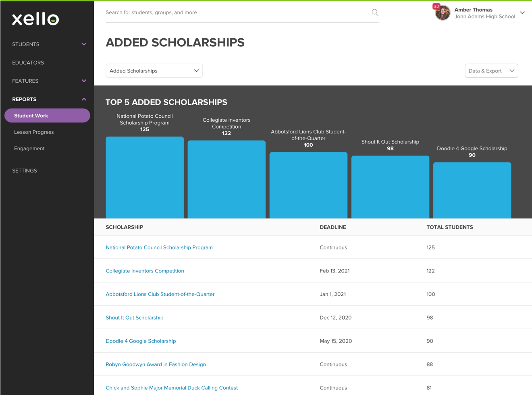The width and height of the screenshot is (532, 395).
Task: Select Student Work report
Action: [x=47, y=116]
